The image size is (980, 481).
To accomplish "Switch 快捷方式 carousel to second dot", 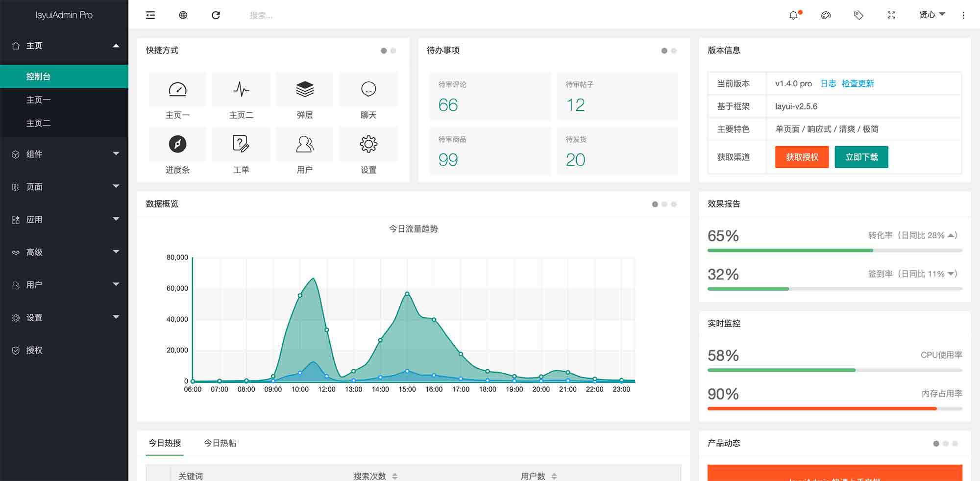I will pos(393,51).
